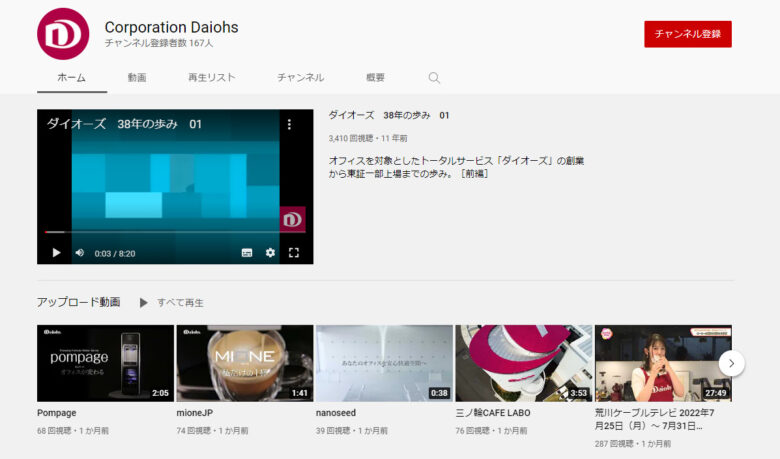This screenshot has width=780, height=459.
Task: Click the Corporation Daiohs channel name
Action: [x=172, y=27]
